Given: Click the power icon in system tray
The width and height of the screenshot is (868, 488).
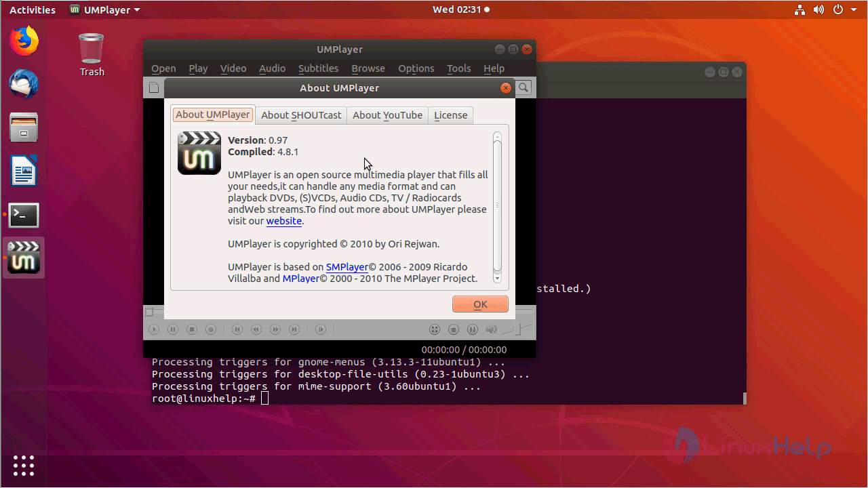Looking at the screenshot, I should pyautogui.click(x=838, y=10).
